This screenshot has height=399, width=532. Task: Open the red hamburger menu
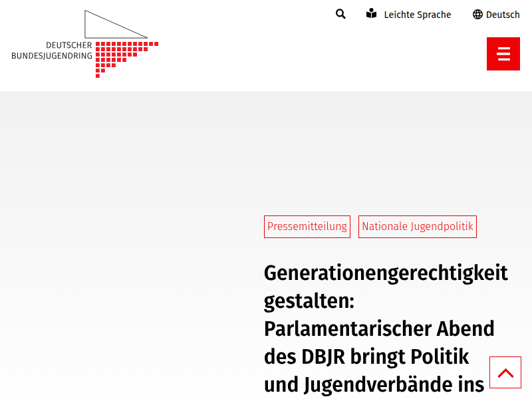tap(503, 54)
